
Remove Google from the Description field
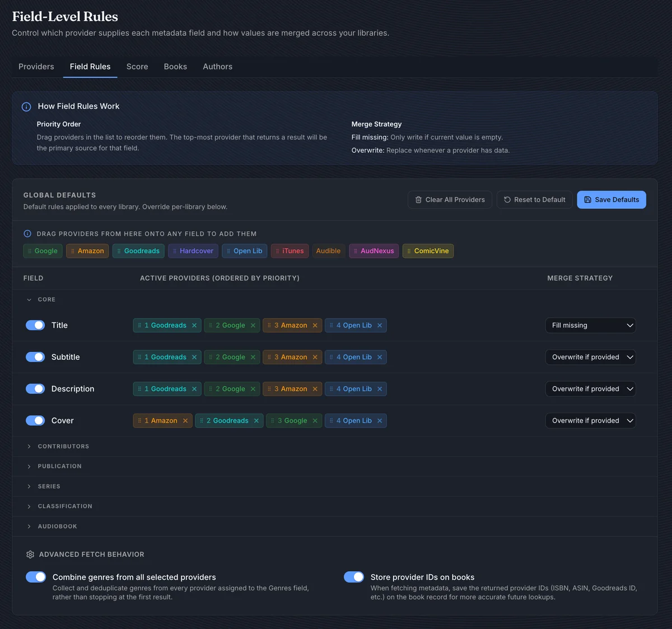(253, 389)
